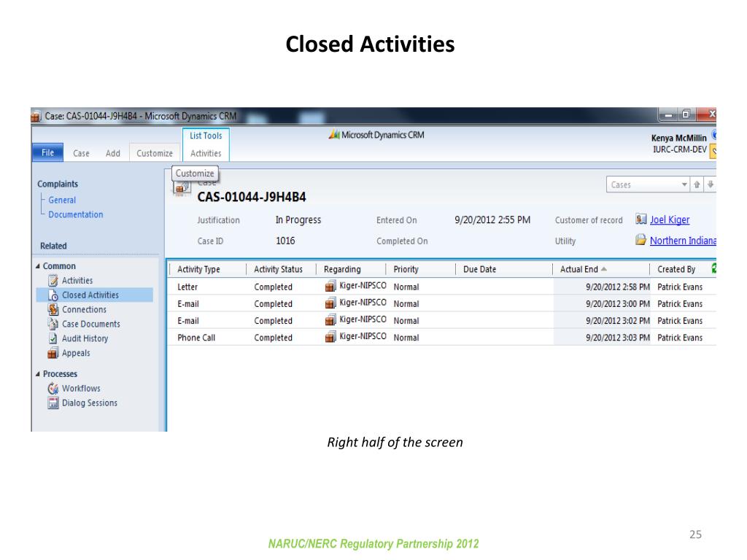Click the Case ID value 1016
The image size is (747, 560).
285,241
